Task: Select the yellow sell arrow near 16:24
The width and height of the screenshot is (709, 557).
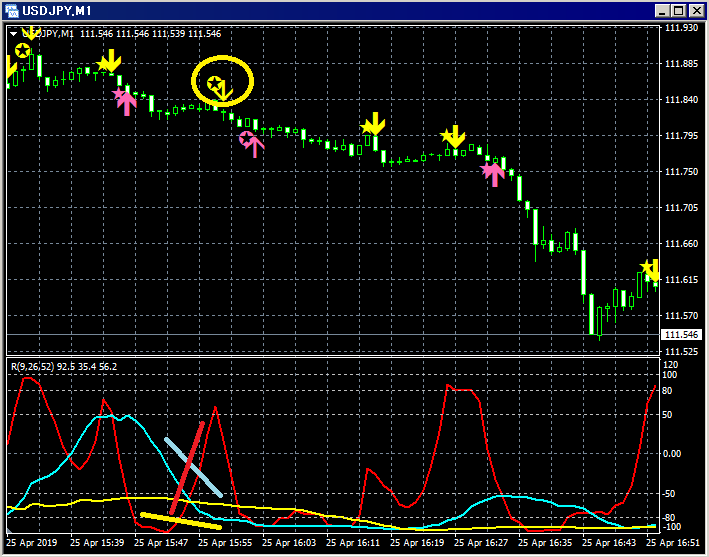Action: tap(455, 137)
